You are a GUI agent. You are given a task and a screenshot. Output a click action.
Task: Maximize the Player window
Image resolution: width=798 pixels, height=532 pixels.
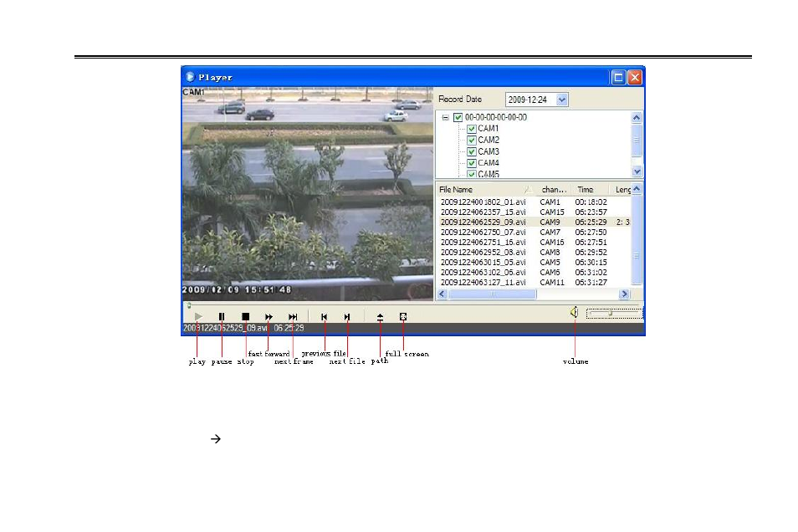(x=618, y=78)
